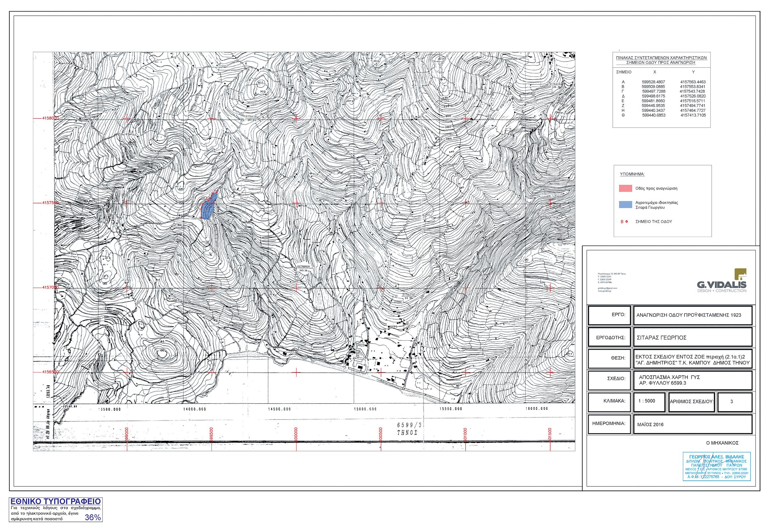Click the 4158000 northing grid label
This screenshot has height=532, width=770.
(x=50, y=118)
